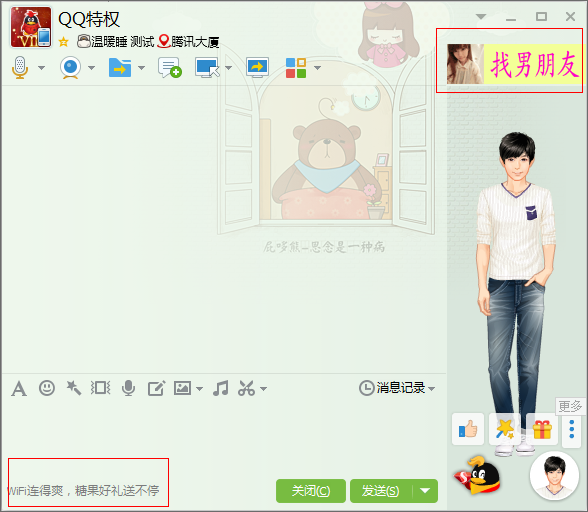
Task: Open the WiFi连得爽 promotional text link
Action: pos(83,490)
